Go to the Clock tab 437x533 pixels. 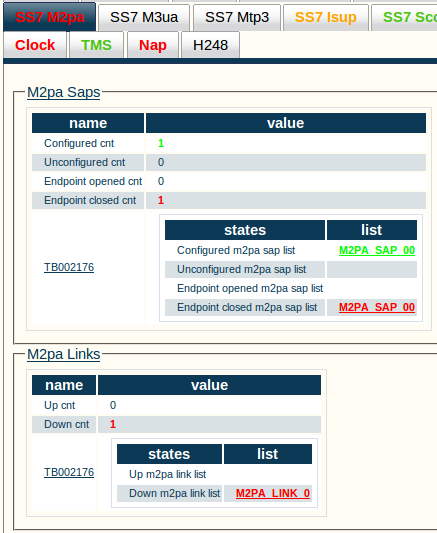coord(35,45)
